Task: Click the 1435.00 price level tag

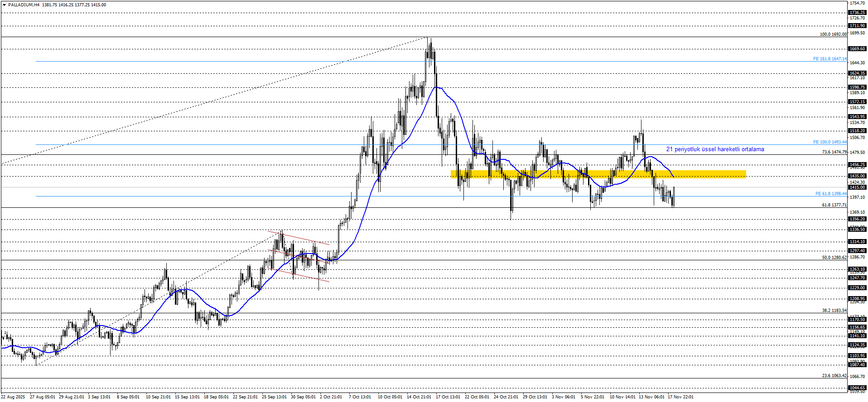Action: click(x=857, y=176)
